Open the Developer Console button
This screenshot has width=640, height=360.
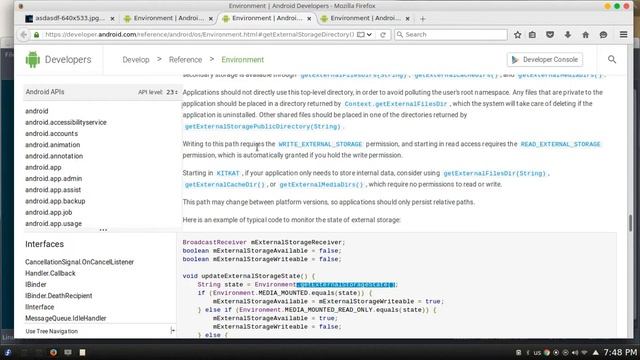coord(545,60)
